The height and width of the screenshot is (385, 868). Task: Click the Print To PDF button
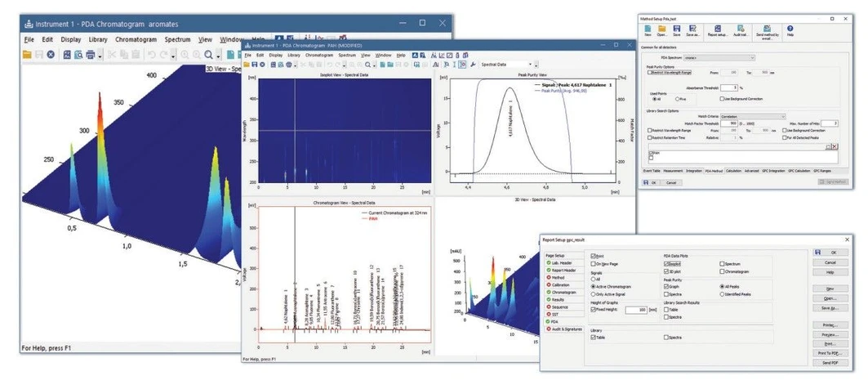click(830, 351)
